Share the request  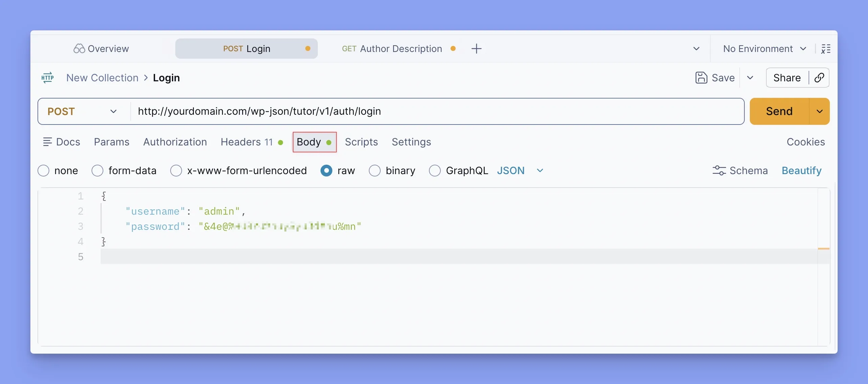787,78
